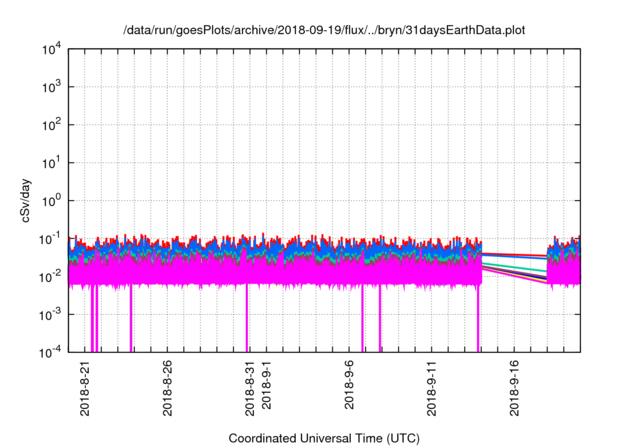
Task: Click the 2018-9-1 date tick label
Action: pyautogui.click(x=266, y=384)
